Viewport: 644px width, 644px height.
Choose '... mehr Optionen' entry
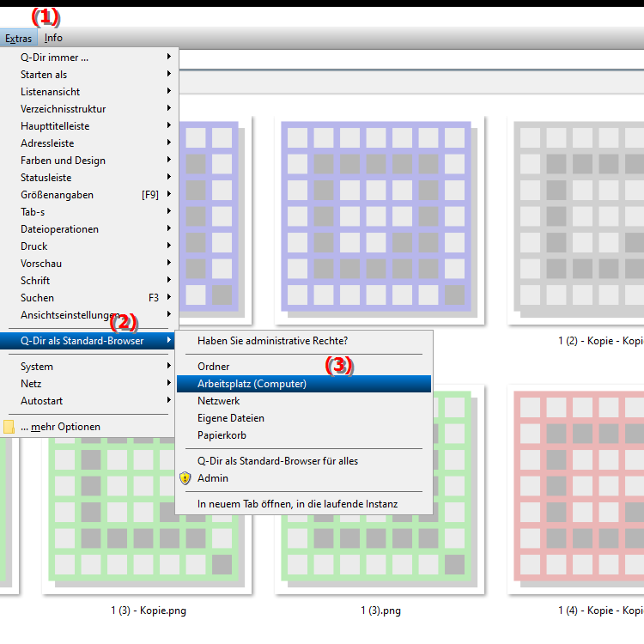(x=88, y=427)
